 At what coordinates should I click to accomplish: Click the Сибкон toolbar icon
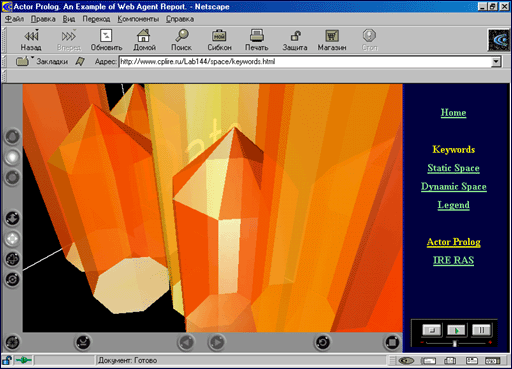(219, 40)
